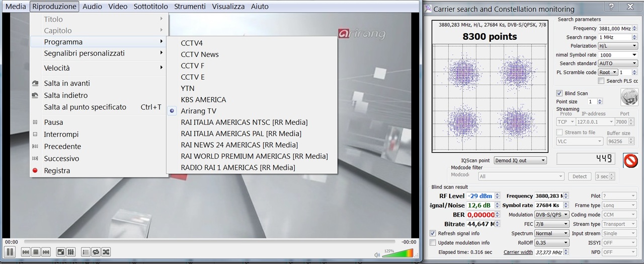Click the Salta indietro menu entry
This screenshot has width=644, height=264.
point(98,95)
